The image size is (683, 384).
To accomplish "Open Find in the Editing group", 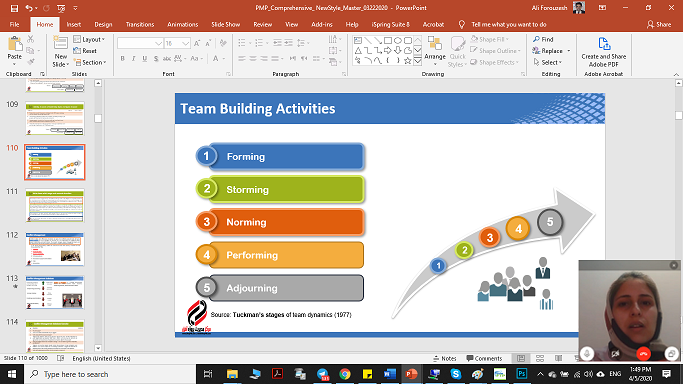I will pyautogui.click(x=543, y=39).
